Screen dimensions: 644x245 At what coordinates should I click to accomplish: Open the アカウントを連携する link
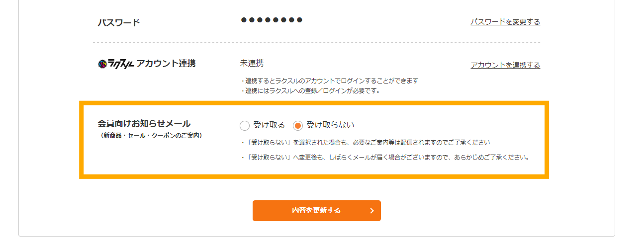(x=505, y=65)
